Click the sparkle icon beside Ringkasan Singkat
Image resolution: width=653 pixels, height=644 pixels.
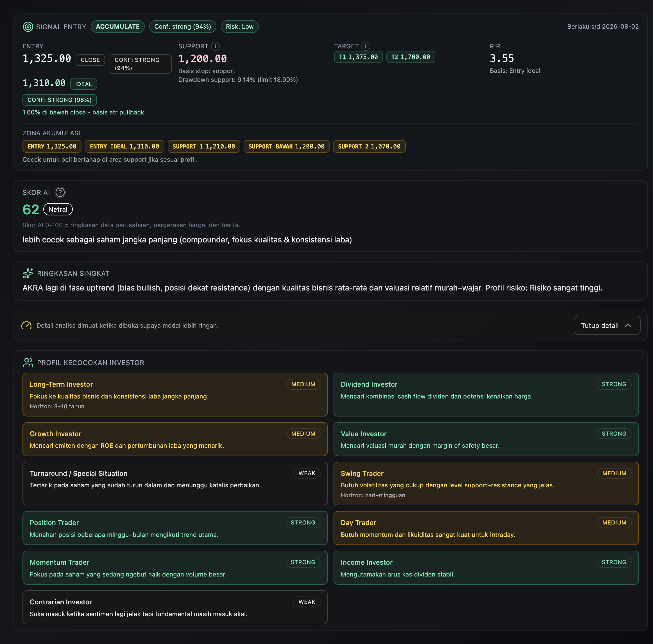coord(28,273)
